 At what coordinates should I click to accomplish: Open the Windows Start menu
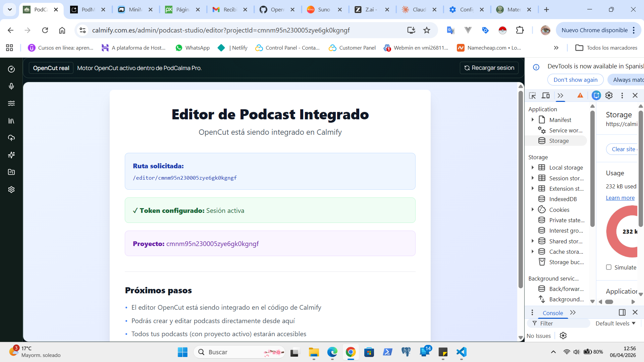click(182, 352)
